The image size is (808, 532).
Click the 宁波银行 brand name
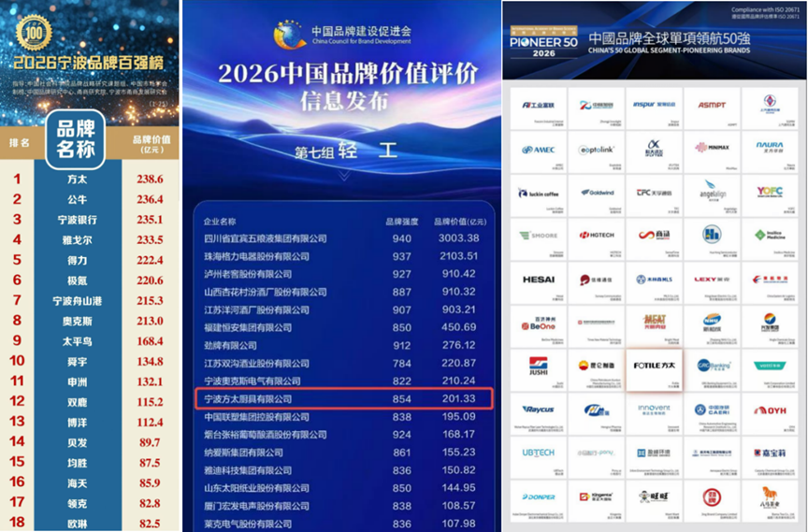tap(78, 220)
